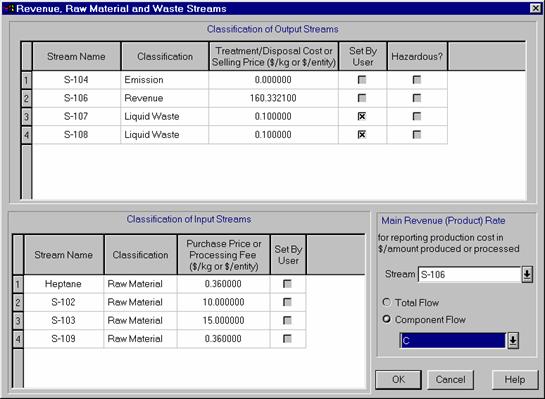
Task: Select input row 3 header
Action: (x=18, y=320)
